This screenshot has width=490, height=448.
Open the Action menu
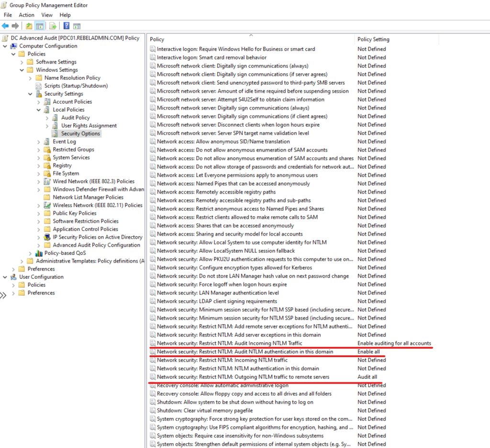point(26,15)
